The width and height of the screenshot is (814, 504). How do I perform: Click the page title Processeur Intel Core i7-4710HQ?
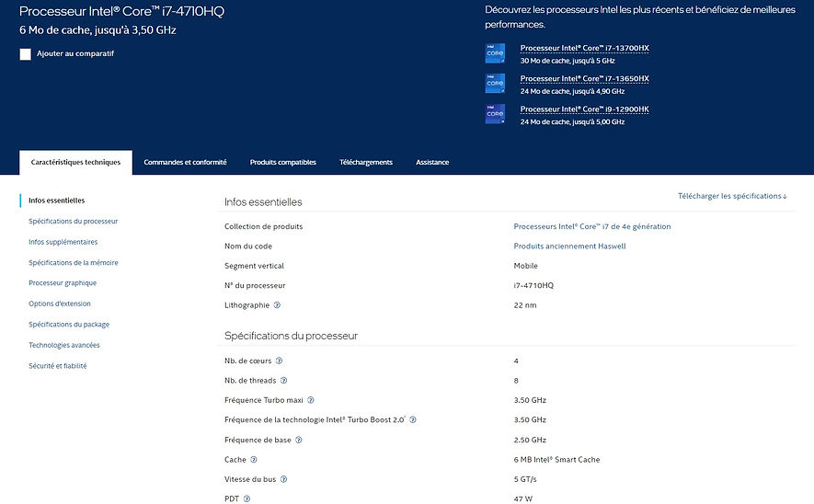(x=121, y=11)
